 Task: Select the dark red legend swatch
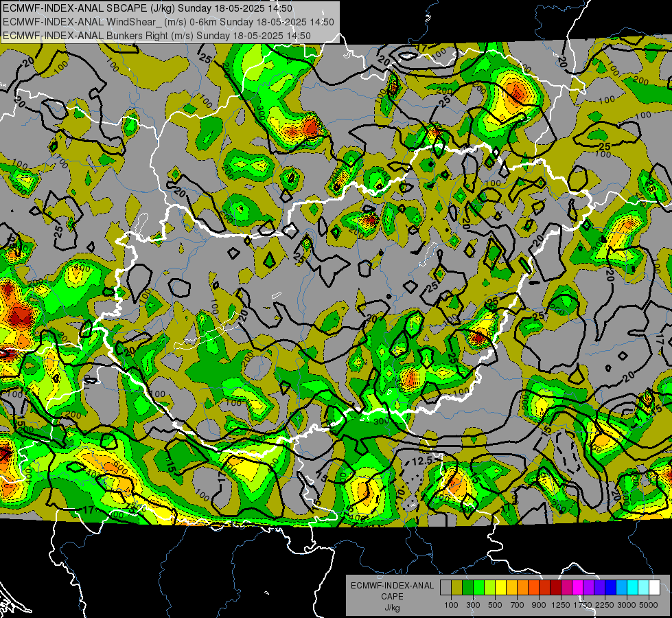(x=555, y=587)
